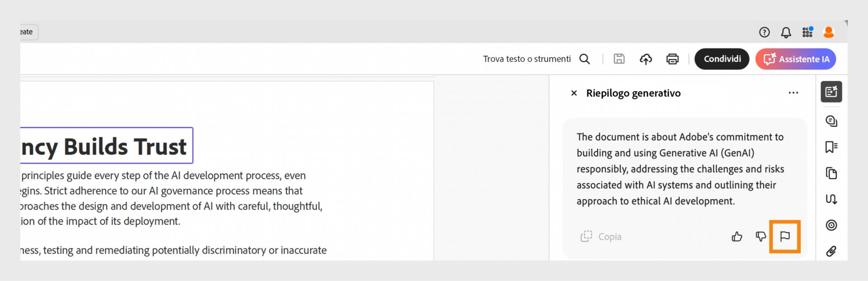Click the save floppy disk icon
868x281 pixels.
(619, 59)
